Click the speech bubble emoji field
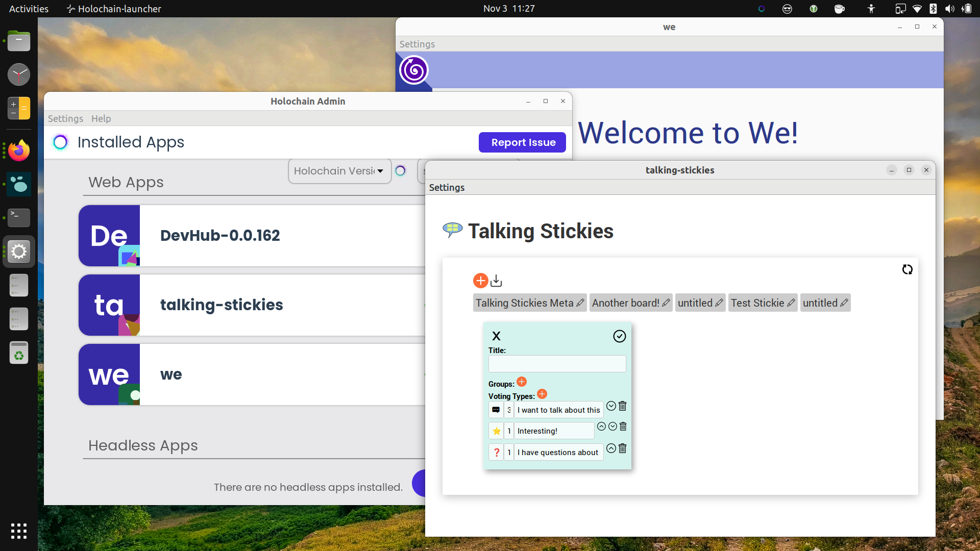Screen dimensions: 980x551 [496, 410]
